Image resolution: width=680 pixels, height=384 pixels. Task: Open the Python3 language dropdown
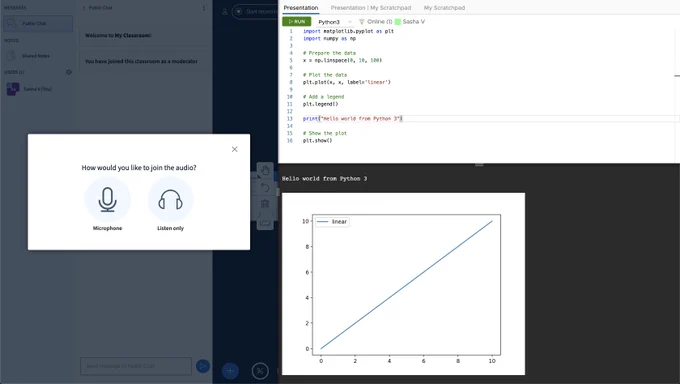[335, 22]
